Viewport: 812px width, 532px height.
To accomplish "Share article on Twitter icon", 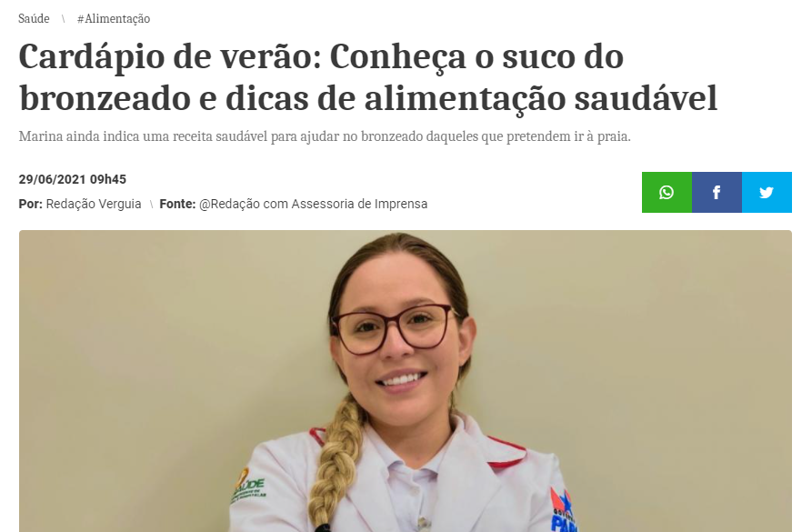I will (767, 192).
